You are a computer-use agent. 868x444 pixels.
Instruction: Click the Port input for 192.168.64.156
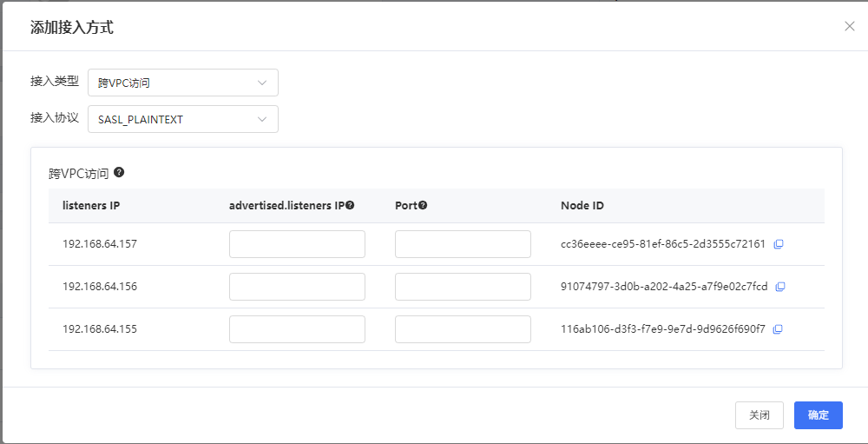coord(463,287)
